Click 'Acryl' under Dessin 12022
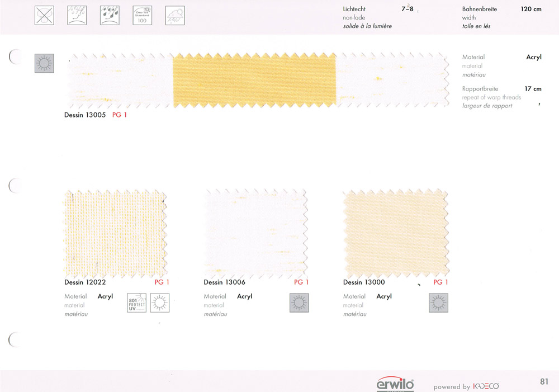Viewport: 559px width, 392px height. (105, 296)
